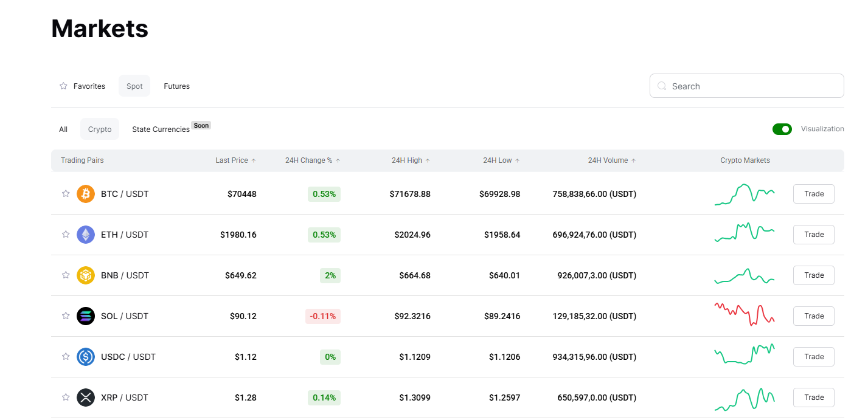Open the SOL / USDT red sparkline chart
The width and height of the screenshot is (868, 420).
pos(745,314)
